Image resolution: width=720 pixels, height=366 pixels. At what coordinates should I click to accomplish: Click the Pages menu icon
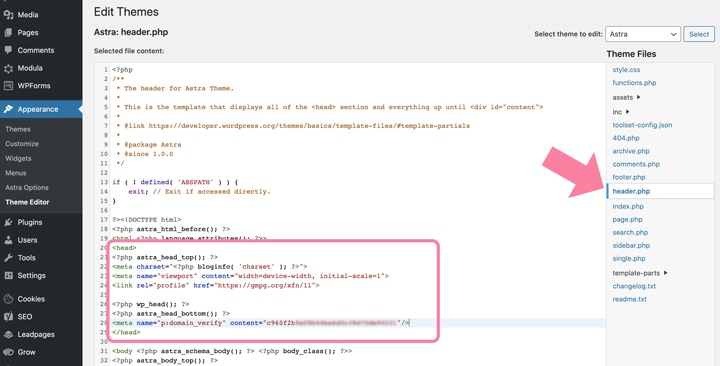click(8, 33)
